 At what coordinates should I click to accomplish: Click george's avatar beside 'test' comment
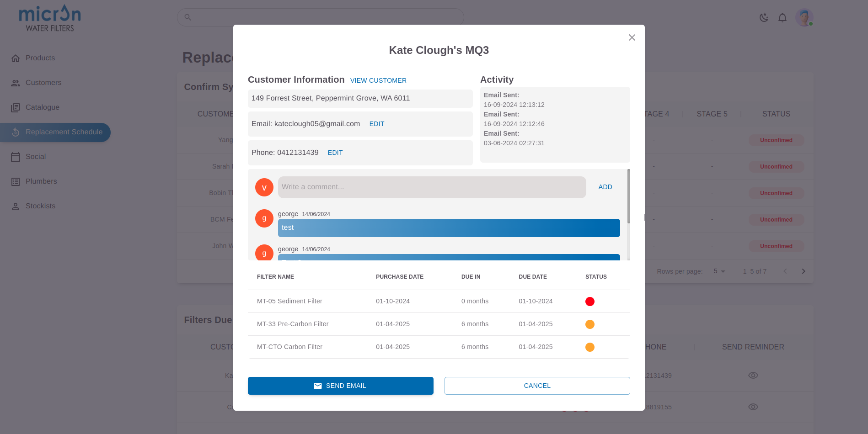[264, 218]
